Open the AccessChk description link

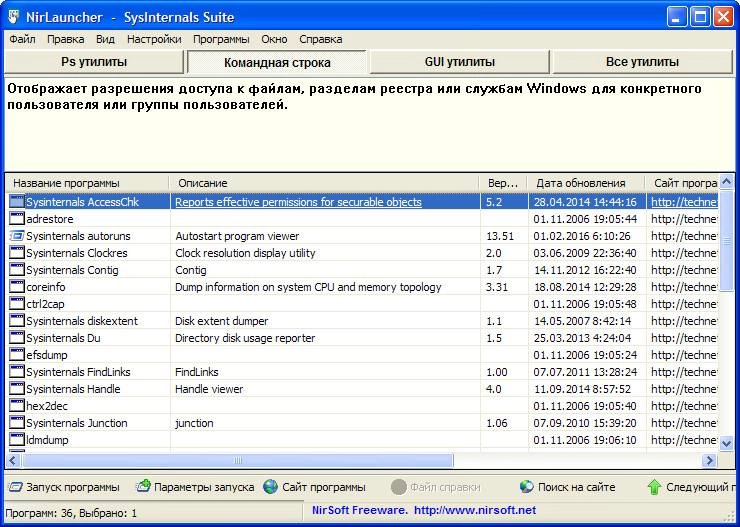298,202
